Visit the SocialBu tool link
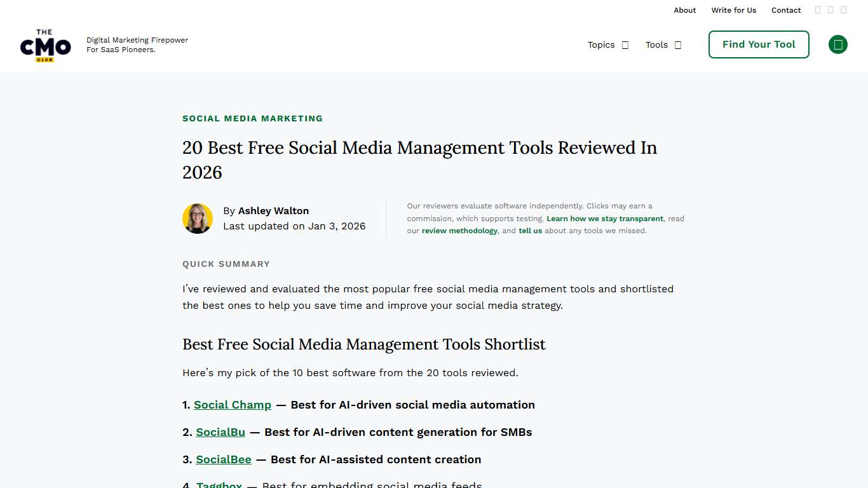 (220, 432)
